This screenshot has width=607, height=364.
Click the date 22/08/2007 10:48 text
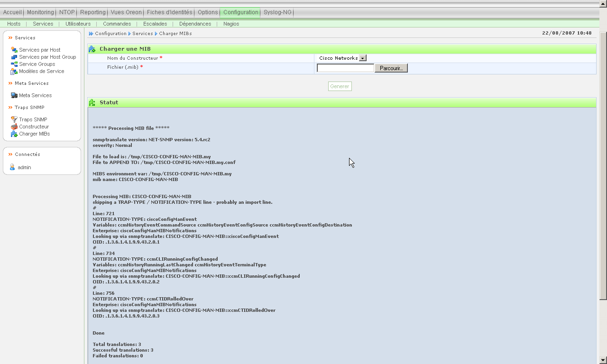point(567,33)
